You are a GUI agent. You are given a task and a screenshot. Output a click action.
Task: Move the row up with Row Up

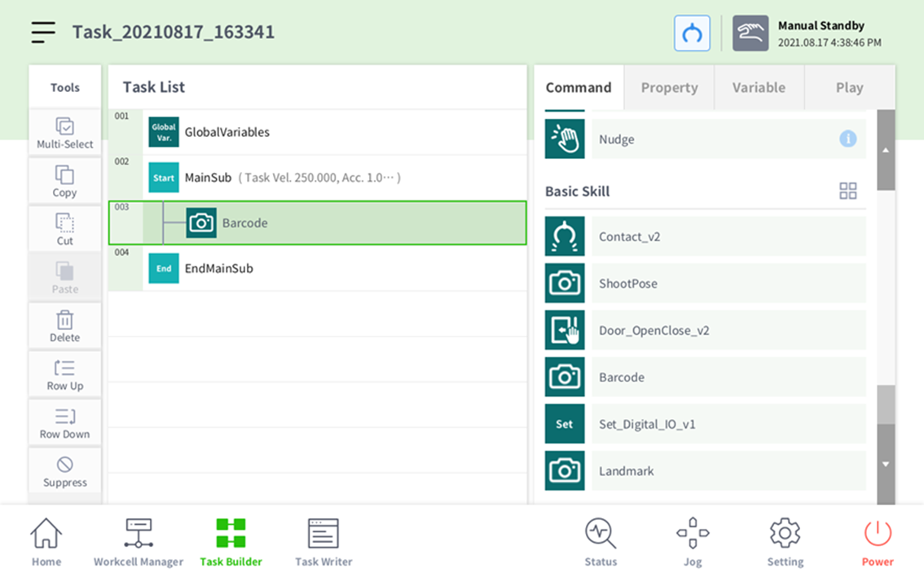pyautogui.click(x=65, y=375)
